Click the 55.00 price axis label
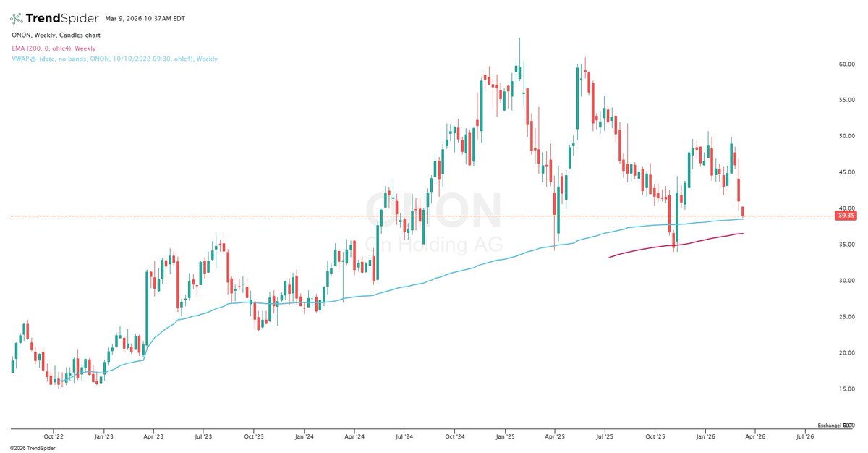 (846, 100)
